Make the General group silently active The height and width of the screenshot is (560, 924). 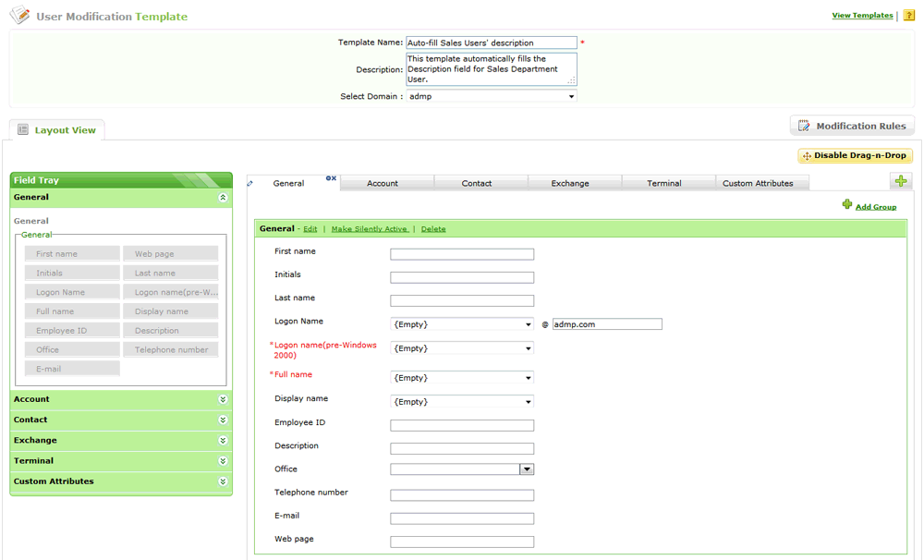[x=369, y=229]
